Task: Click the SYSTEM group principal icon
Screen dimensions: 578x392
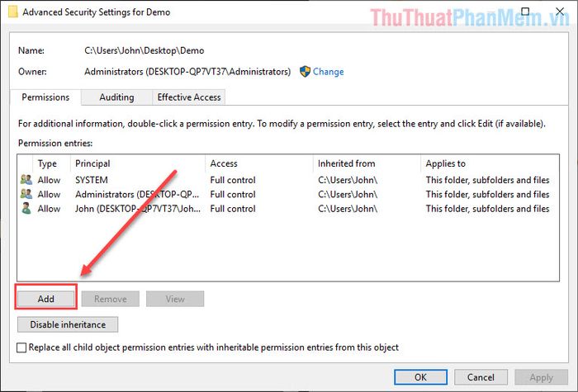Action: click(26, 180)
